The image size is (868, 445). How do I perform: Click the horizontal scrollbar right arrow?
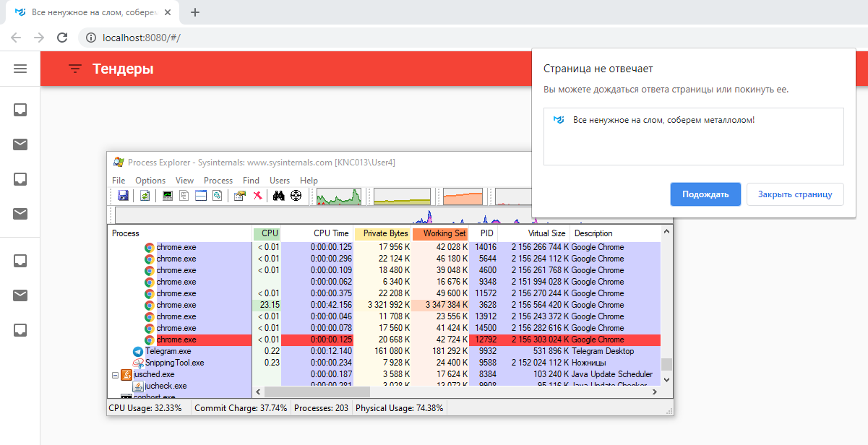[655, 392]
